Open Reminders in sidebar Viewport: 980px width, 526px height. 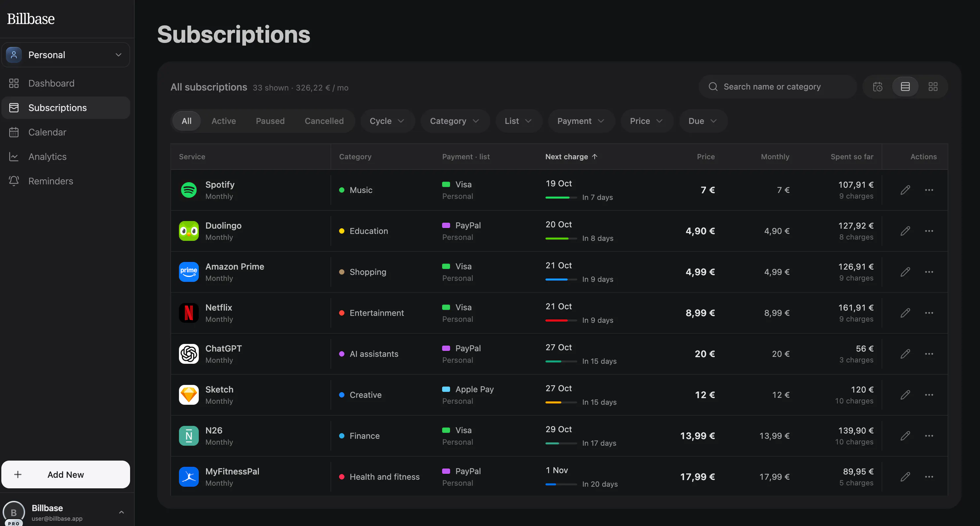click(x=66, y=181)
